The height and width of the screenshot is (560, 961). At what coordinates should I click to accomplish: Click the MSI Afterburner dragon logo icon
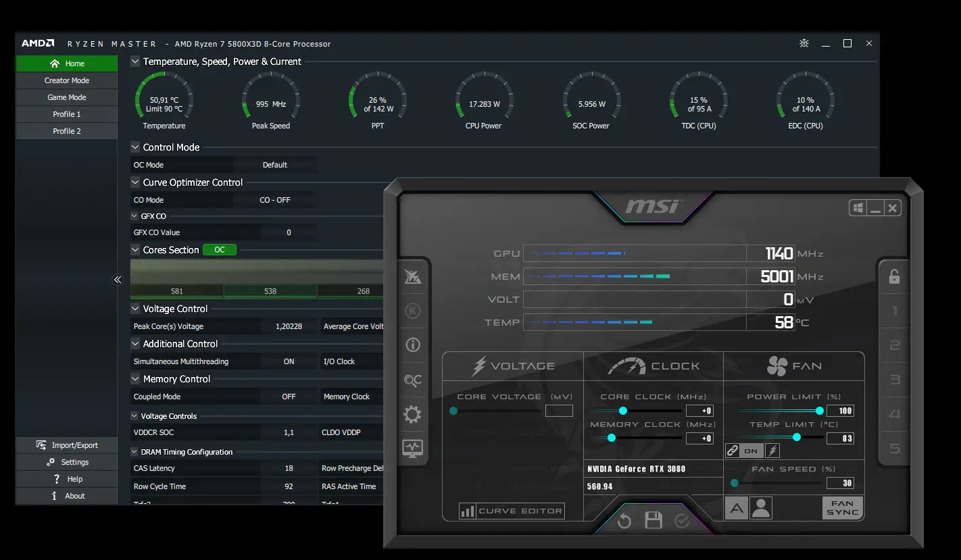coord(412,276)
